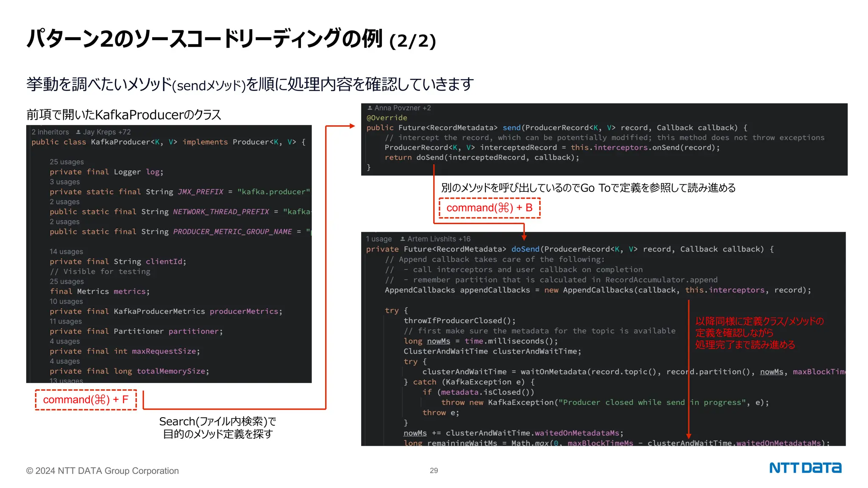Viewport: 868px width, 488px height.
Task: Open the "1 usage" hint above doSend
Action: pos(379,239)
